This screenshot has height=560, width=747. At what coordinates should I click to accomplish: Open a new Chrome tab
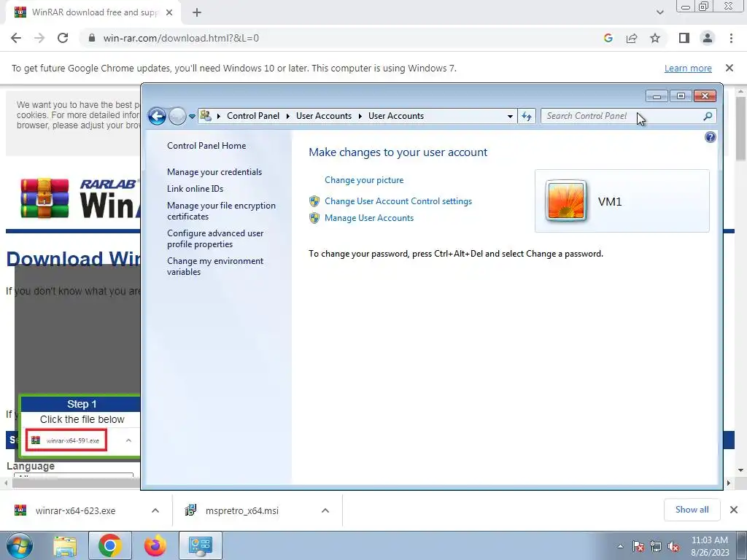(197, 12)
